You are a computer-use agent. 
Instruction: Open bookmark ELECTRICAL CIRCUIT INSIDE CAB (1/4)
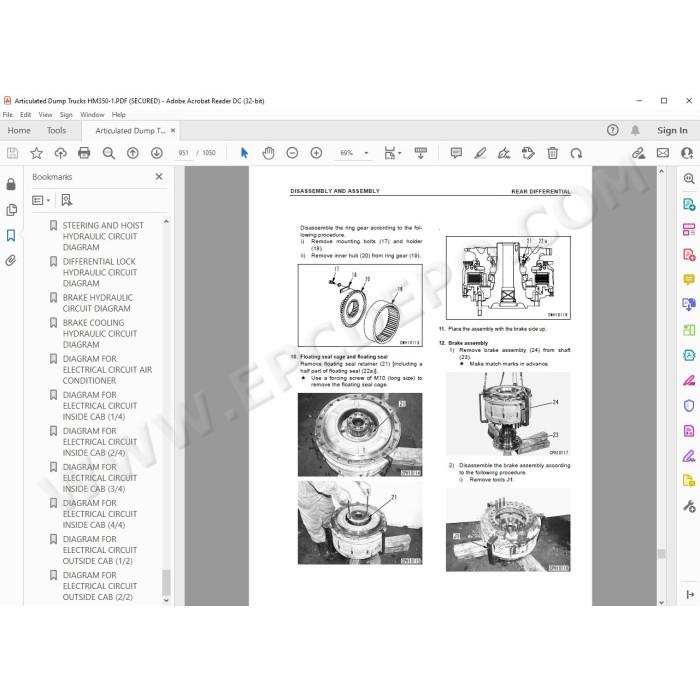100,406
